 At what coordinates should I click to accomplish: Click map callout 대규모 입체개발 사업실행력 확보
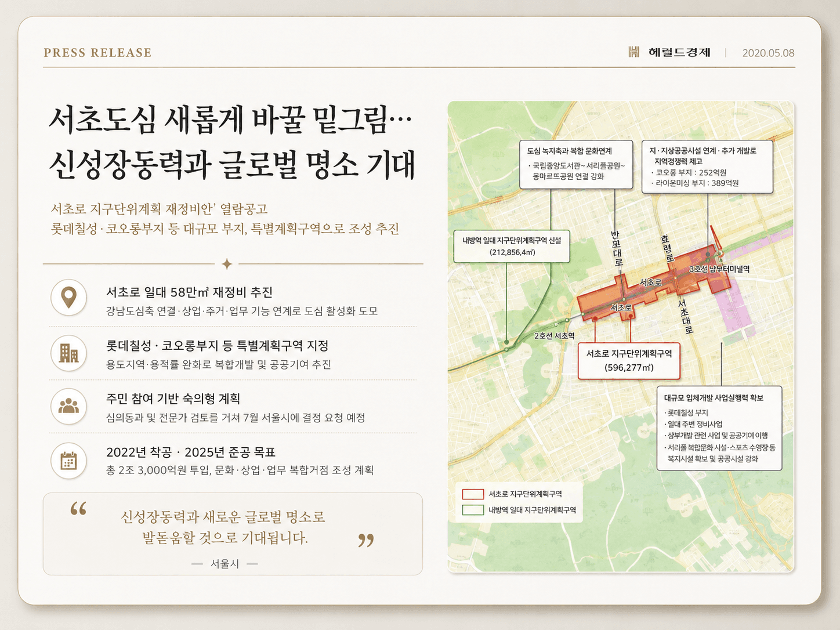pos(719,428)
